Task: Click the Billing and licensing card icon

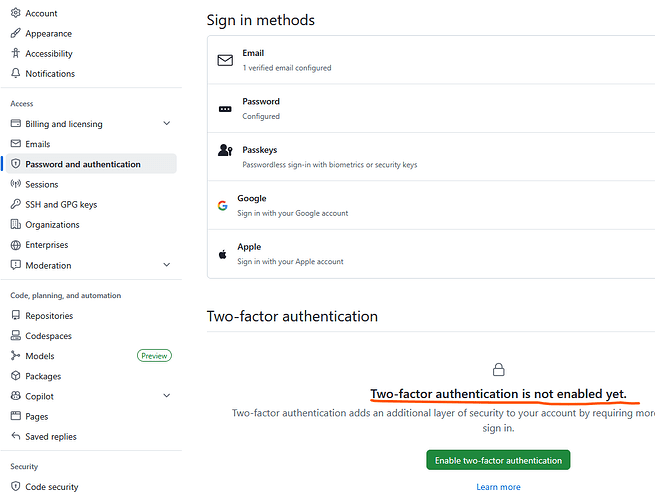Action: [x=15, y=123]
